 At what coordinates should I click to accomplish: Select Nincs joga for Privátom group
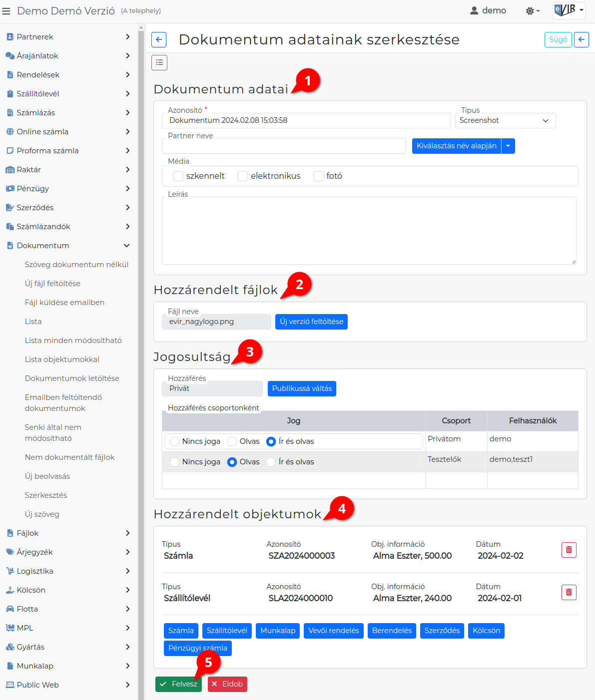coord(175,441)
